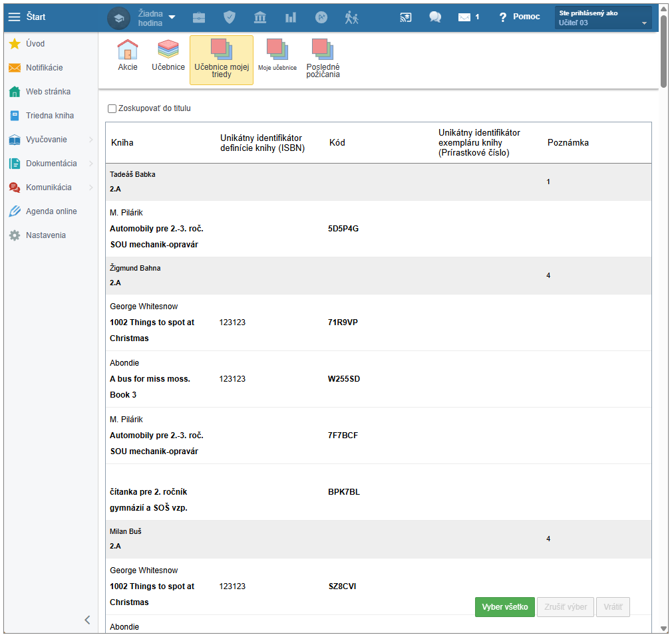Open Pomoc help

pos(520,17)
